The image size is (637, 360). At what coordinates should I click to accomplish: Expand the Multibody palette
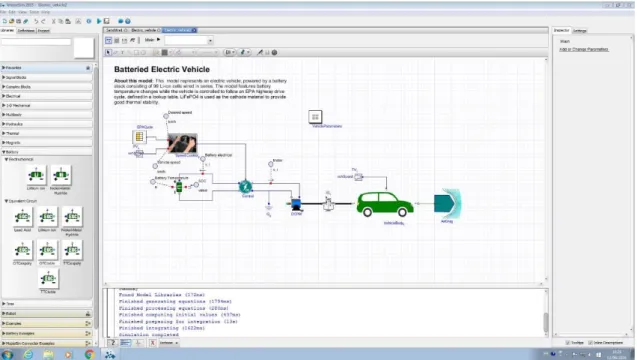(x=47, y=115)
